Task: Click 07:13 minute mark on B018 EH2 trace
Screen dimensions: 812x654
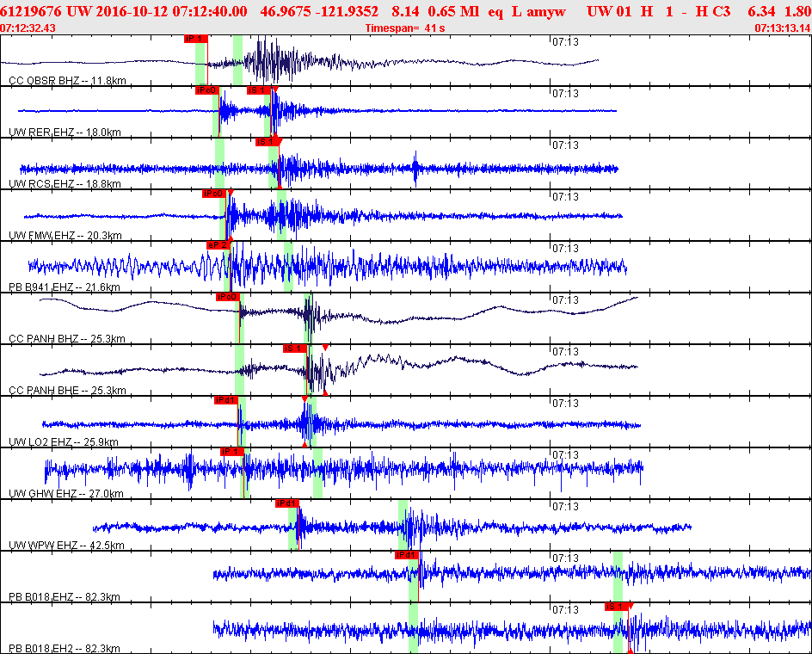Action: point(565,609)
